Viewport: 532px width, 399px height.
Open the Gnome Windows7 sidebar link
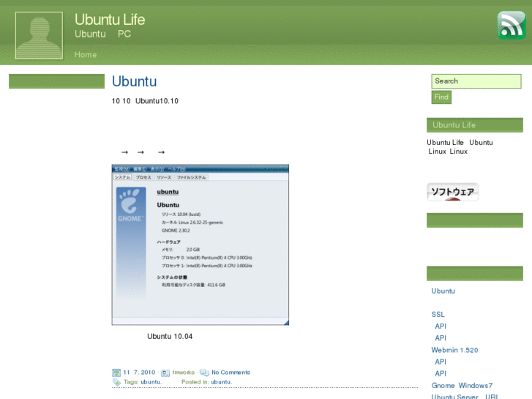(x=462, y=385)
